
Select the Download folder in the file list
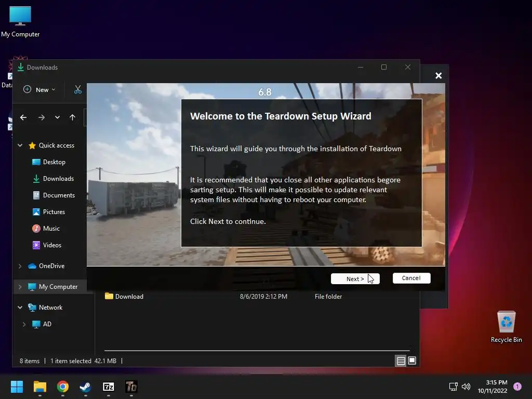pos(129,297)
